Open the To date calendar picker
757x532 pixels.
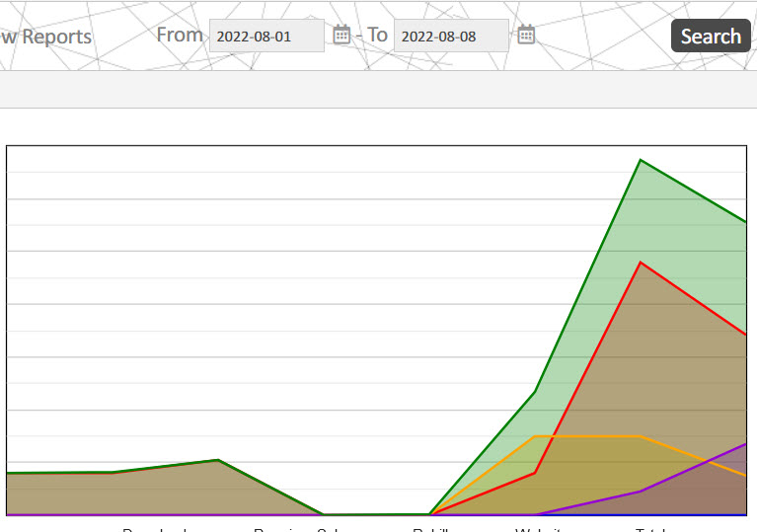coord(526,36)
